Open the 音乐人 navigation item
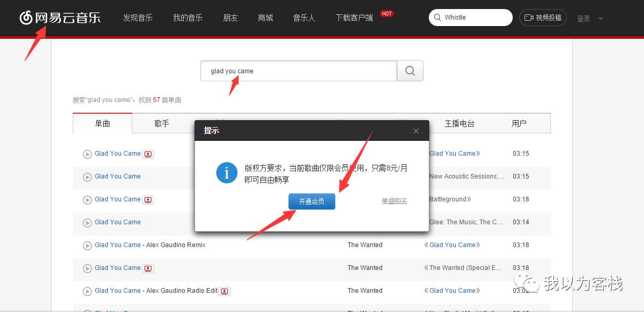The width and height of the screenshot is (644, 312). coord(304,18)
